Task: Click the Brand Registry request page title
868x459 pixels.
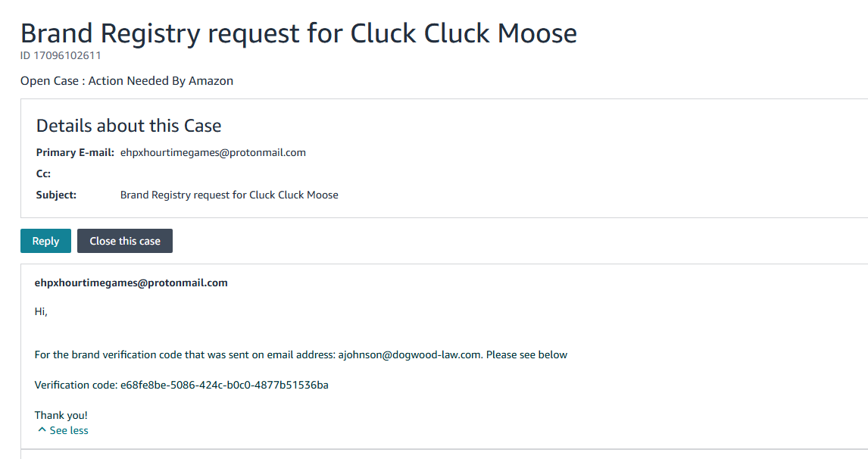Action: 298,33
